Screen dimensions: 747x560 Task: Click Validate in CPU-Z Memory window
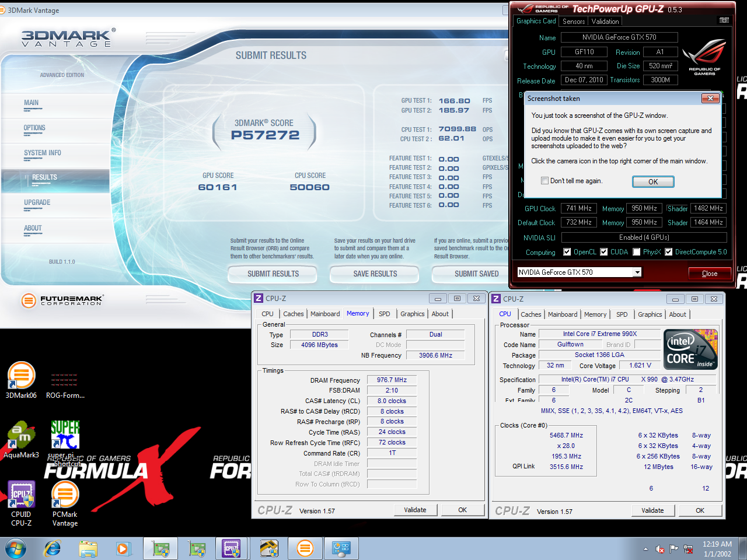(415, 510)
